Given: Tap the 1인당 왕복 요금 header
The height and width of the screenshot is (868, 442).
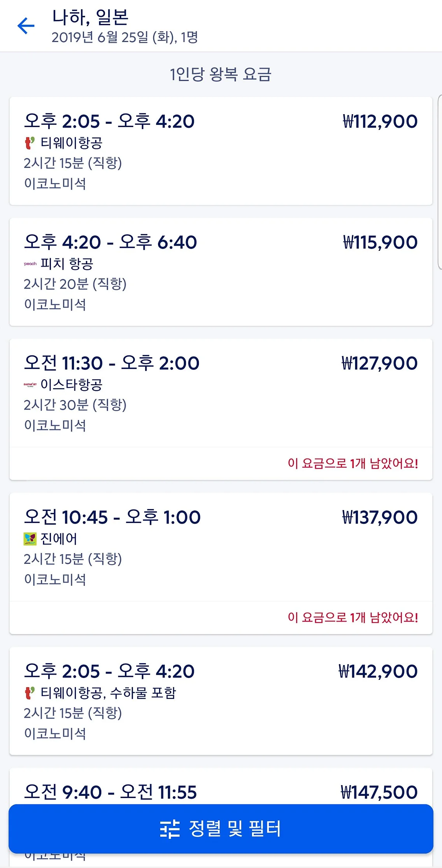Looking at the screenshot, I should tap(221, 74).
